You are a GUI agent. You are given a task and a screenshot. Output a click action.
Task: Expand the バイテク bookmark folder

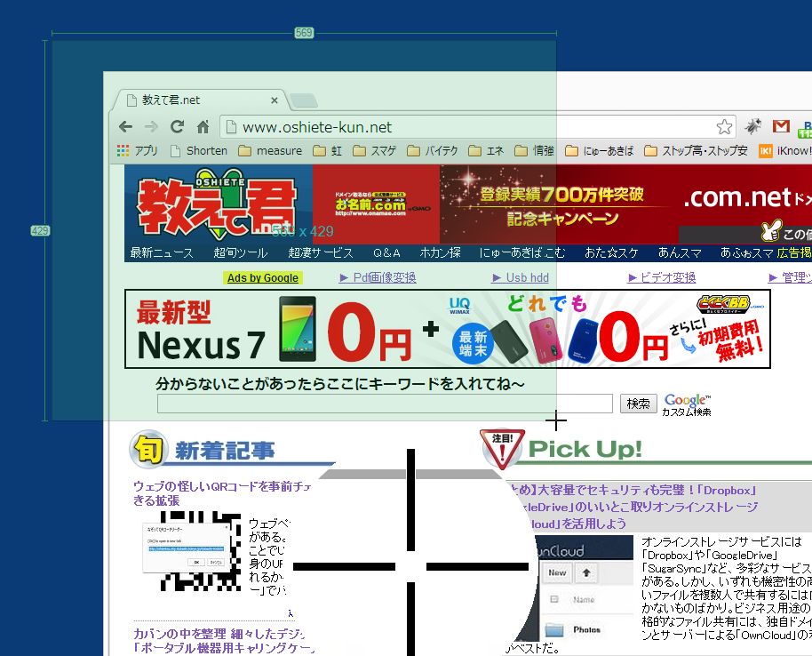click(x=433, y=151)
